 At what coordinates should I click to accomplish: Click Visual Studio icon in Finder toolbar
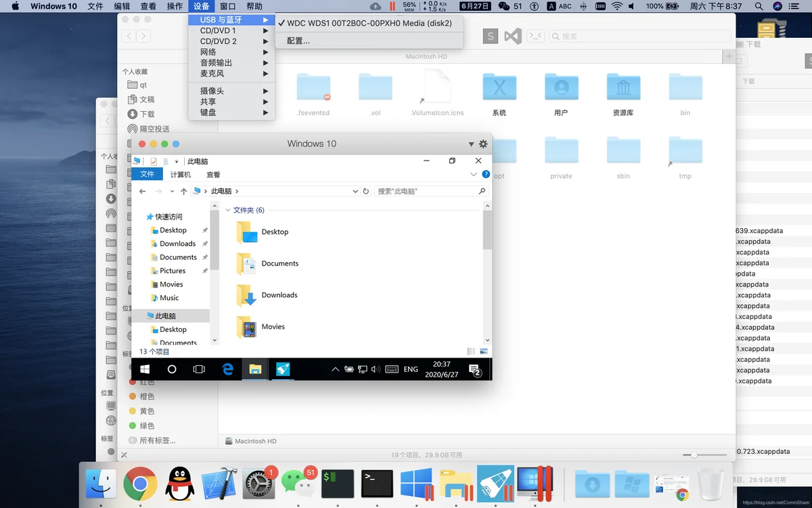click(x=513, y=36)
